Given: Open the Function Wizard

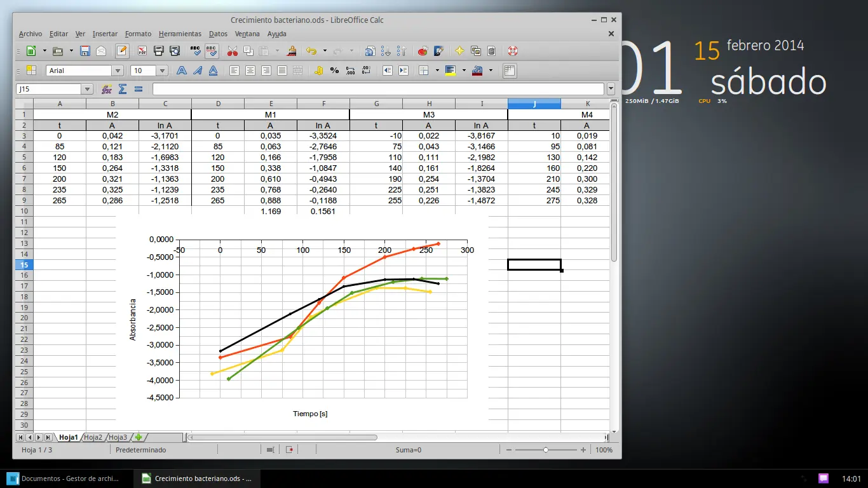Looking at the screenshot, I should click(107, 89).
